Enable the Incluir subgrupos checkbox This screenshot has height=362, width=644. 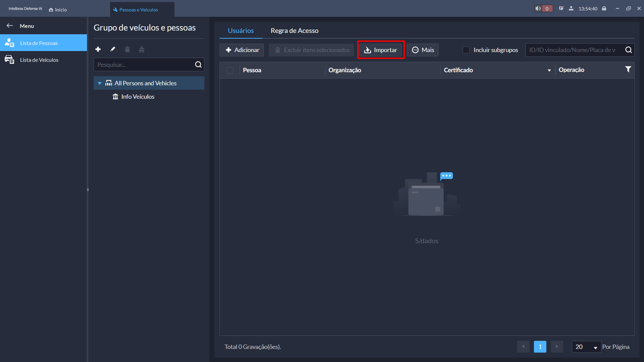tap(466, 50)
